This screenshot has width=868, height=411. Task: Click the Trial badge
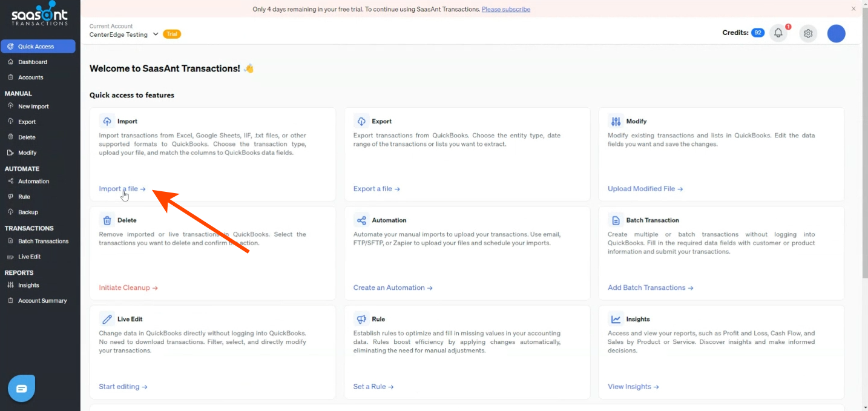click(172, 34)
